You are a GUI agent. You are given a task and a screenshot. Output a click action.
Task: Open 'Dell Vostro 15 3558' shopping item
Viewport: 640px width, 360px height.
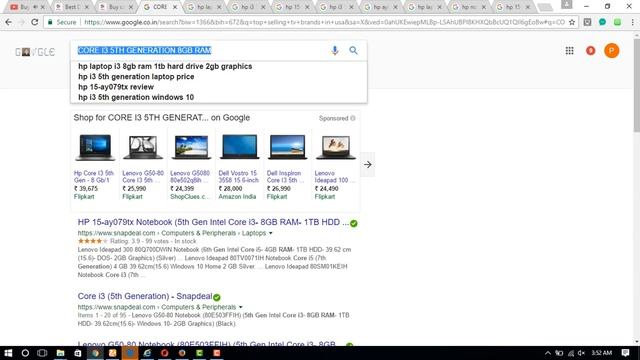[x=238, y=176]
